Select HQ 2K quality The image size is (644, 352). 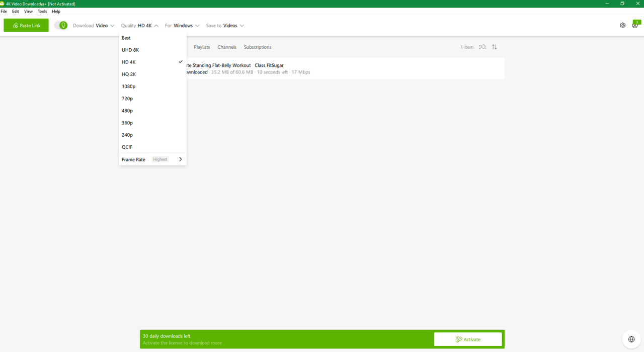click(153, 74)
